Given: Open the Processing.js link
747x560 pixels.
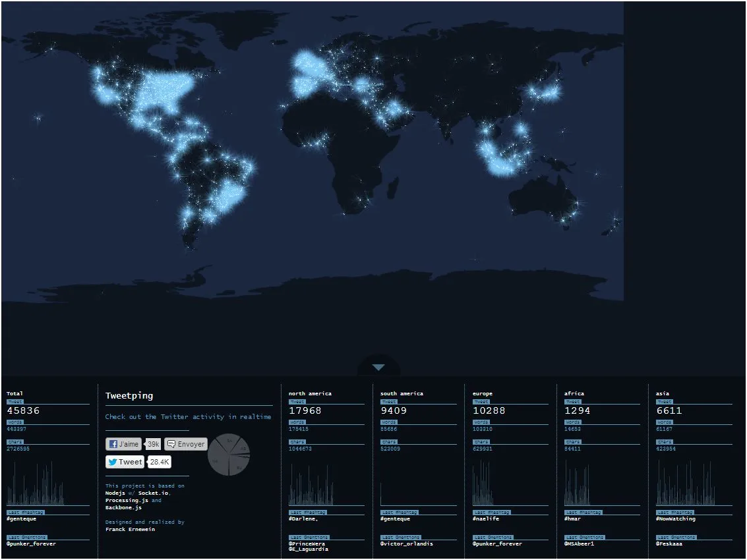Looking at the screenshot, I should 127,501.
